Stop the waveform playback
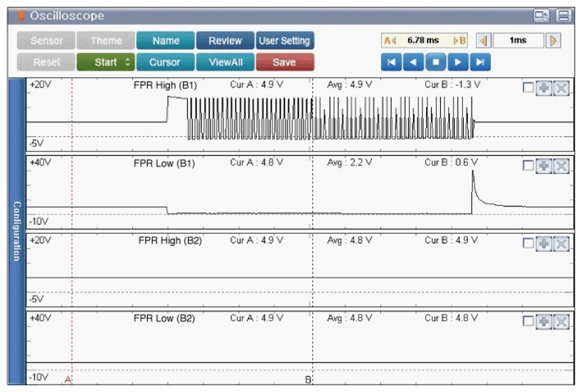This screenshot has width=582, height=392. point(436,62)
